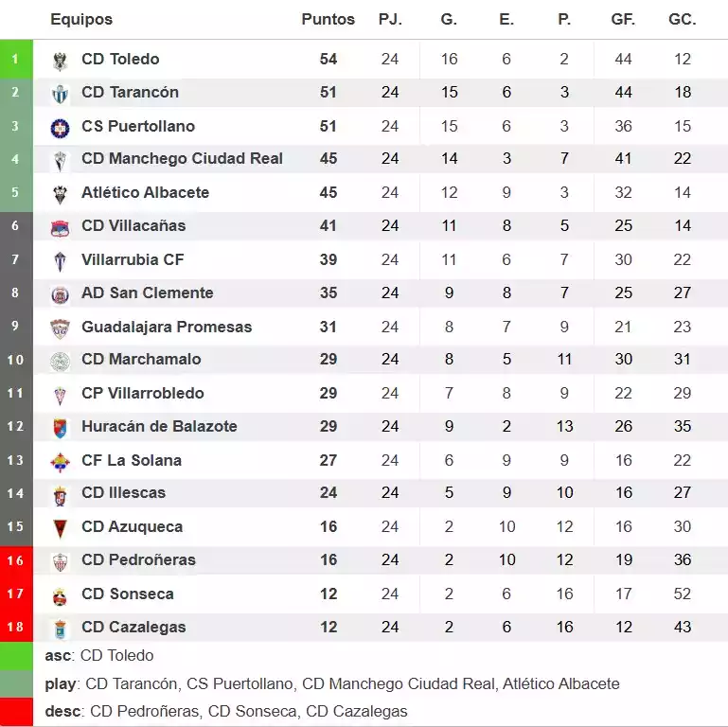Click the Atlético Albacete shield icon

coord(60,193)
